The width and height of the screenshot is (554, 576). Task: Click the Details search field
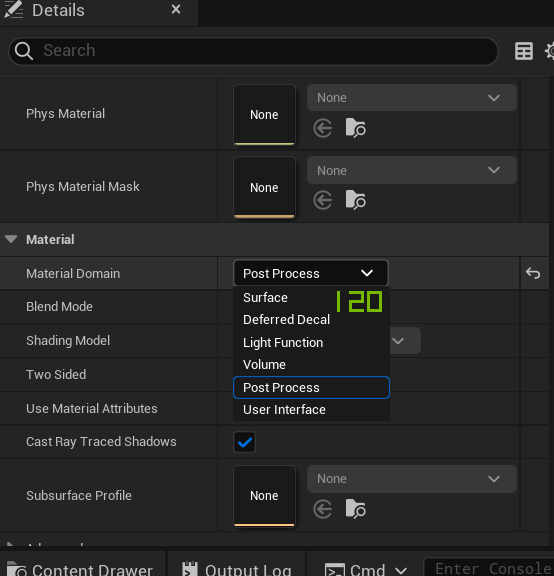click(x=253, y=51)
